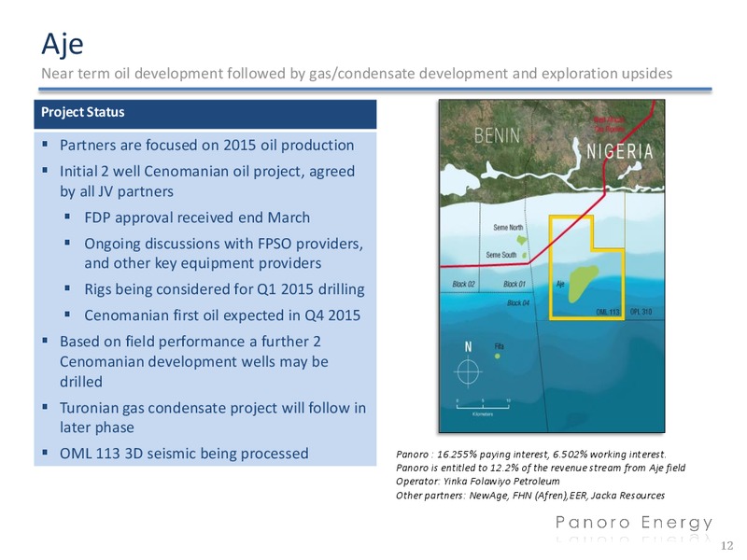Click the kilometers scale bar on map
The image size is (747, 560).
coord(483,407)
